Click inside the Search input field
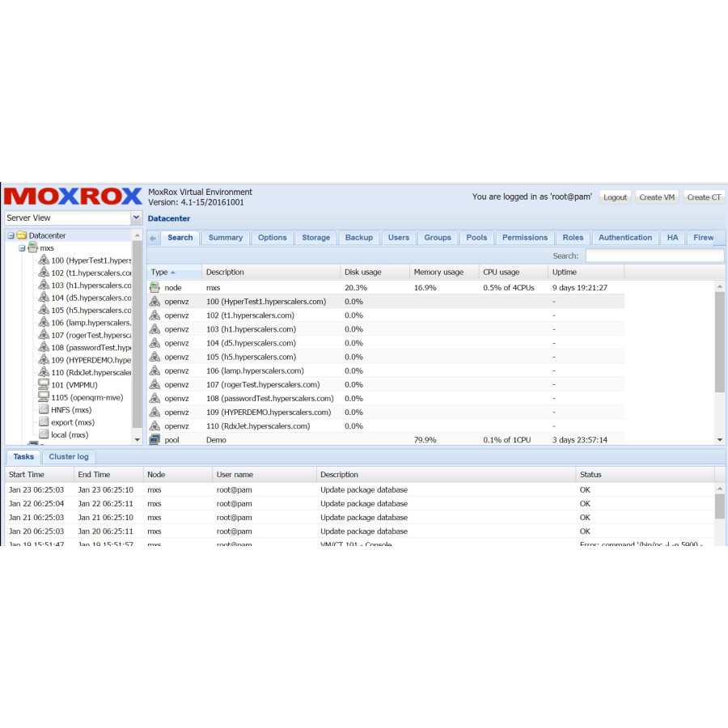This screenshot has height=728, width=728. pos(654,256)
